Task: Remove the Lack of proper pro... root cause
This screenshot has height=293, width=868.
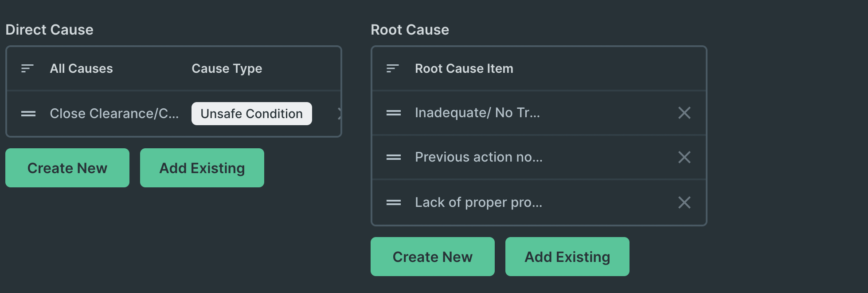Action: click(684, 202)
